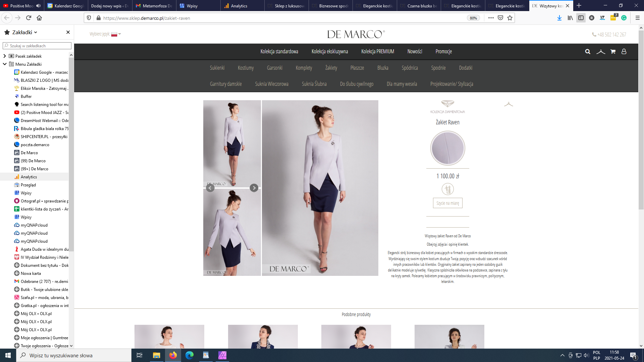Open the site search magnifier icon

click(x=588, y=52)
